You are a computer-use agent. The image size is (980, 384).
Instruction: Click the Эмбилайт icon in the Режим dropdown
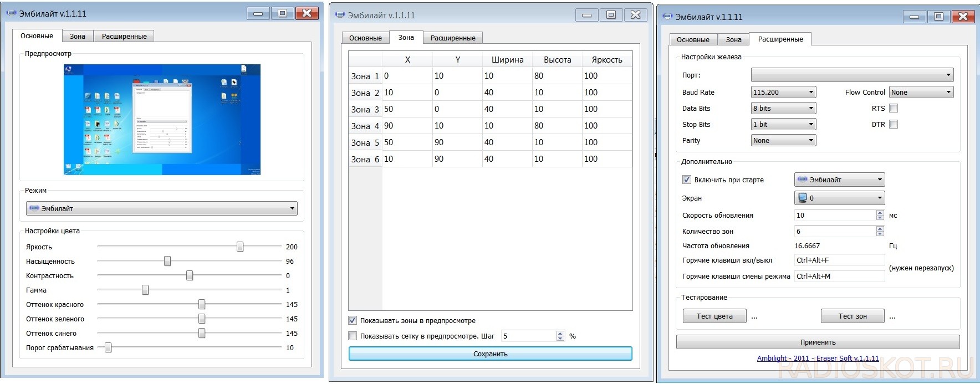(x=34, y=208)
